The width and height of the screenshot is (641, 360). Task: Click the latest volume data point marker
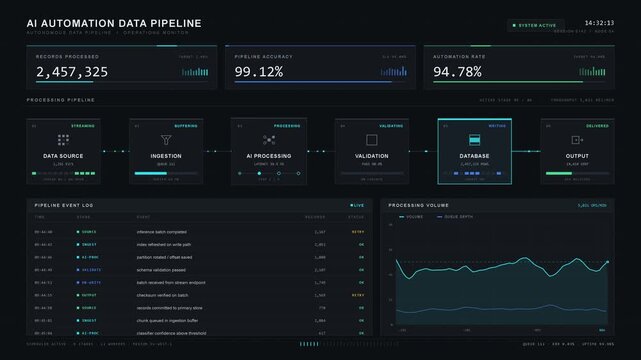[607, 262]
